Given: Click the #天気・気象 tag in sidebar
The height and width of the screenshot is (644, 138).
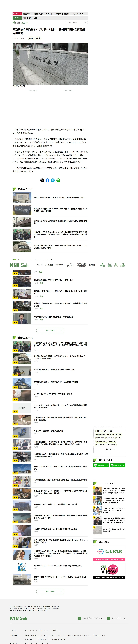Looking at the screenshot, I should pyautogui.click(x=117, y=434).
